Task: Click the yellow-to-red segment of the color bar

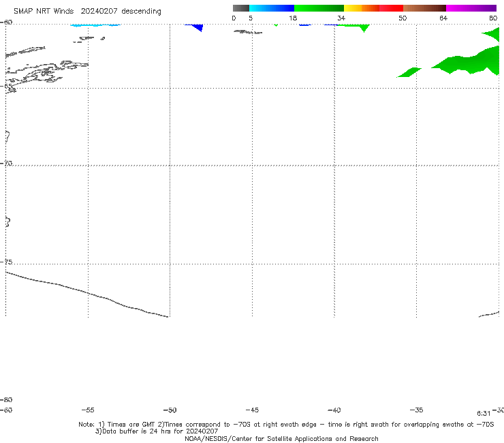Action: 373,8
